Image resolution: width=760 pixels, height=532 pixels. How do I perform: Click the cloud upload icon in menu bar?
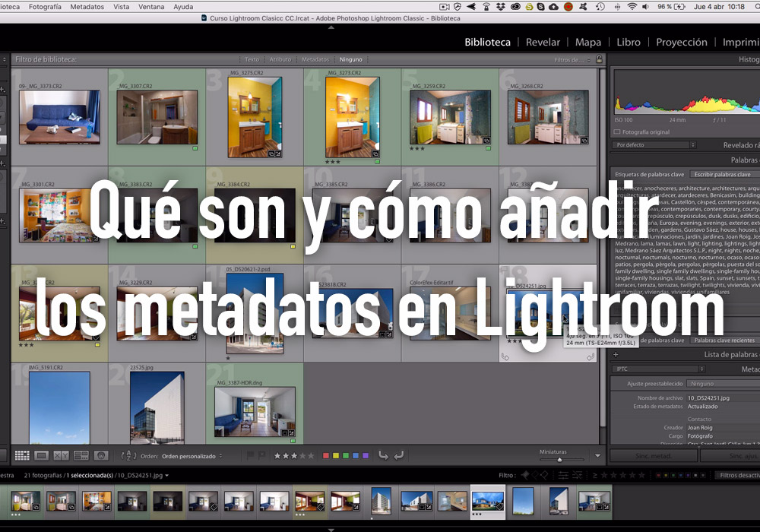coord(553,7)
